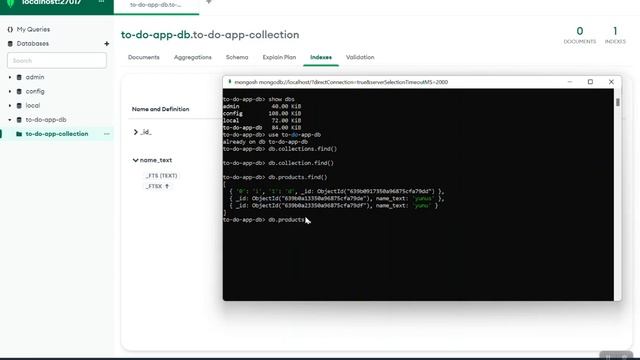Click the mongosh terminal scrollbar thumb

point(618,102)
